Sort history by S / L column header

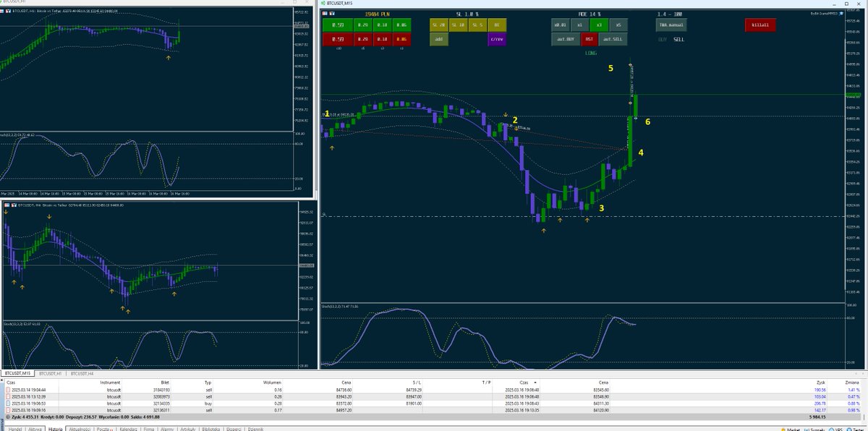click(417, 382)
